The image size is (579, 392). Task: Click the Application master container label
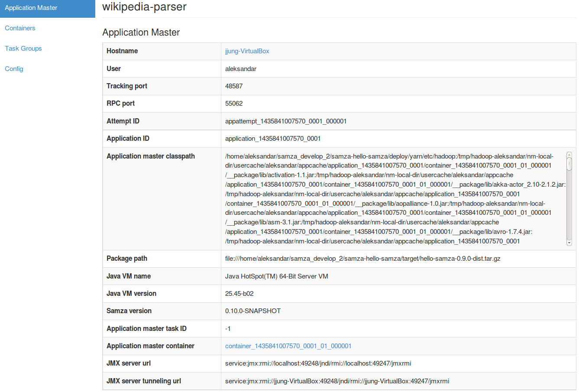click(150, 346)
